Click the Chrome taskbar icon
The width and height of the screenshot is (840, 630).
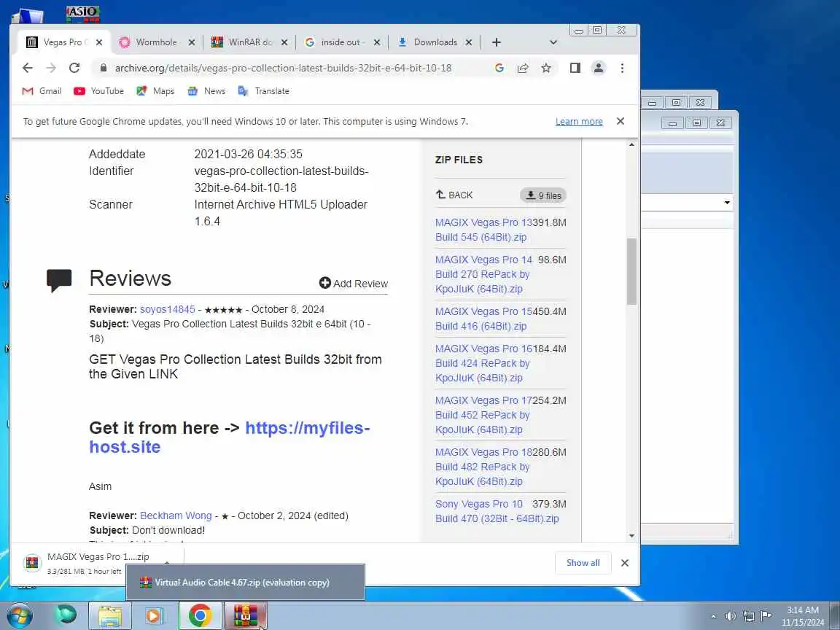(x=200, y=616)
